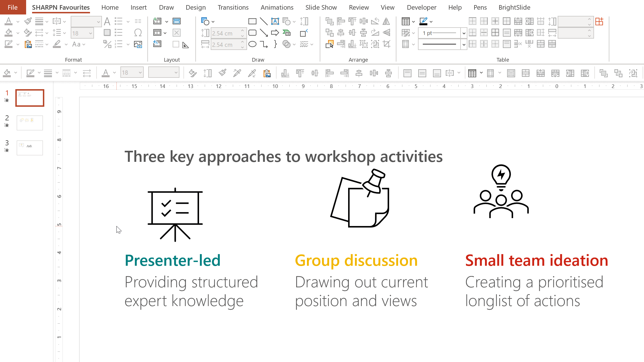
Task: Click slide 2 thumbnail in panel
Action: tap(30, 122)
